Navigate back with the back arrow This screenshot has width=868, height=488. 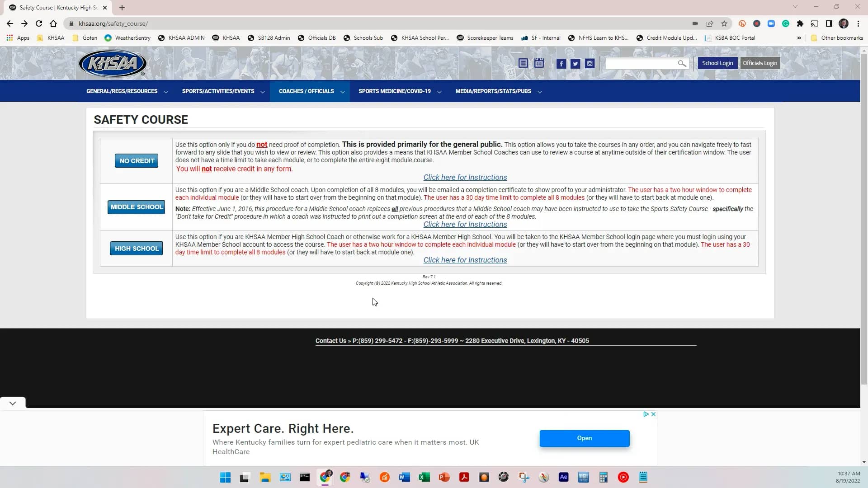coord(10,23)
